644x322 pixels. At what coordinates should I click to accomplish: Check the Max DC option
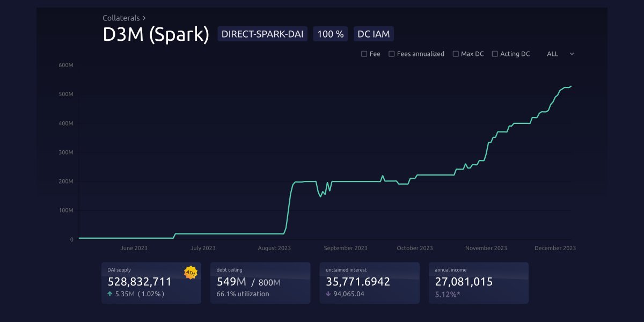pos(456,54)
